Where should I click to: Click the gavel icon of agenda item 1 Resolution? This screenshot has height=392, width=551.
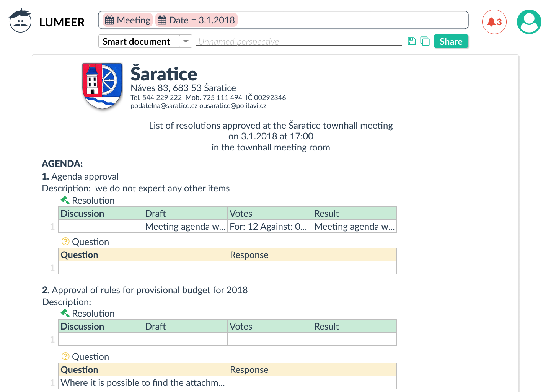65,200
